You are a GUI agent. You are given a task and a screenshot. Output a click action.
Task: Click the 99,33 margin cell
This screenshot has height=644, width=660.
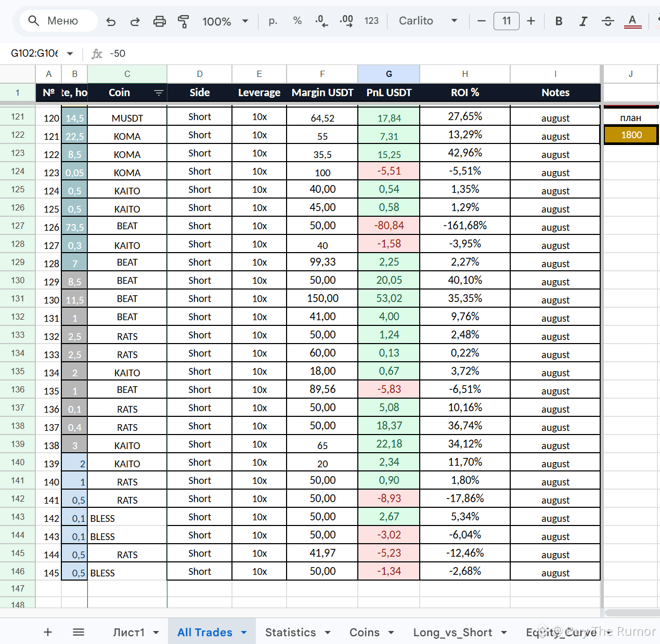tap(322, 262)
